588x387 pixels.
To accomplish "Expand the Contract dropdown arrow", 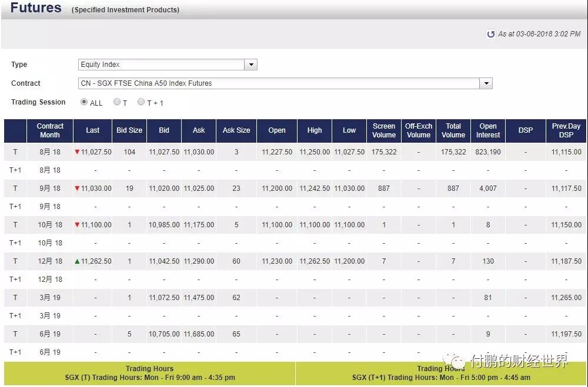I will coord(486,83).
